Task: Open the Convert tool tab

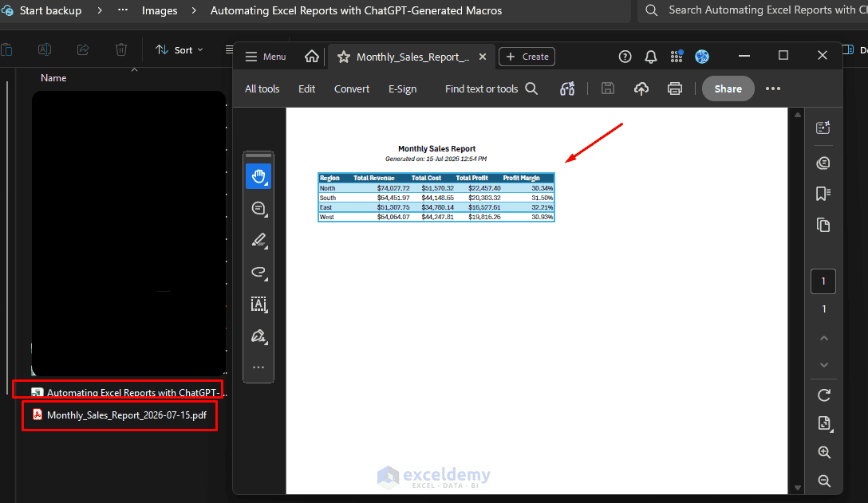Action: pyautogui.click(x=352, y=88)
